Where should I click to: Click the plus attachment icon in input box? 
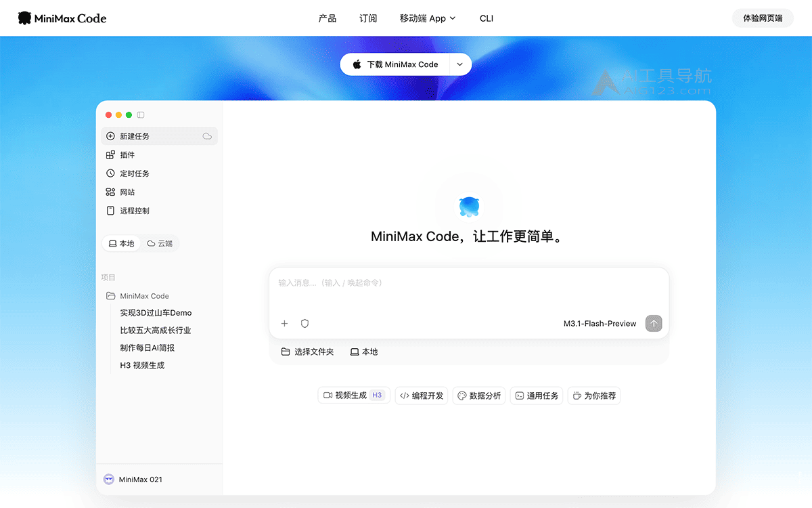point(285,324)
